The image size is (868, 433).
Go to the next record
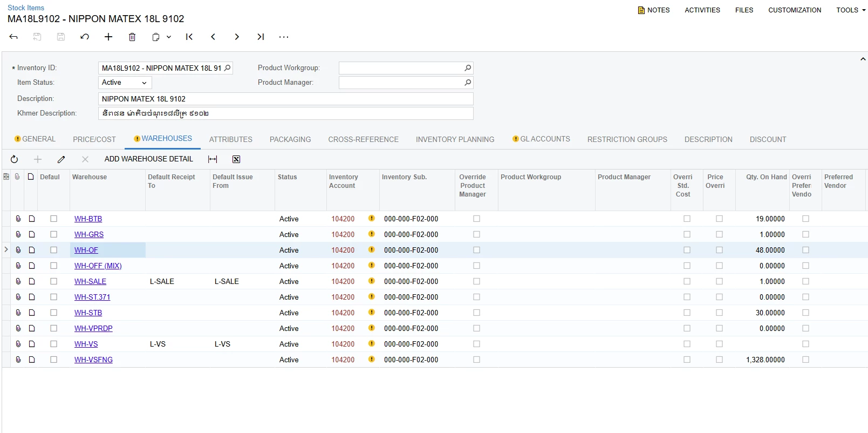tap(237, 37)
